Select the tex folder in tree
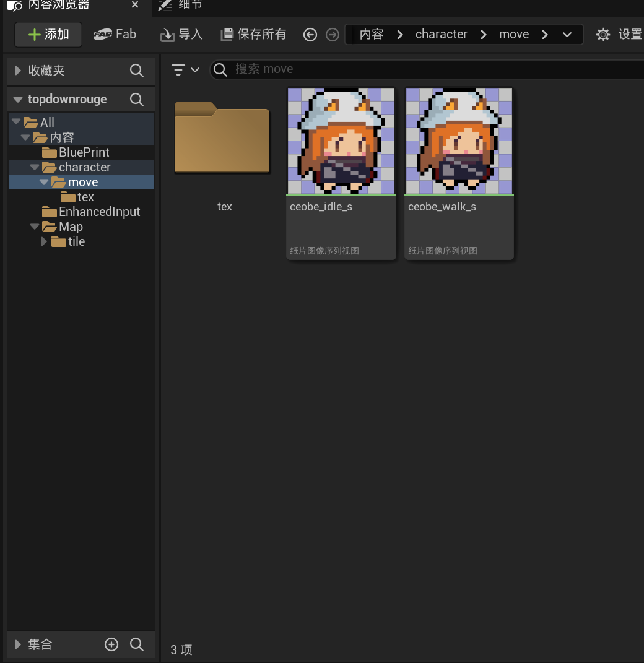This screenshot has width=644, height=663. click(81, 197)
